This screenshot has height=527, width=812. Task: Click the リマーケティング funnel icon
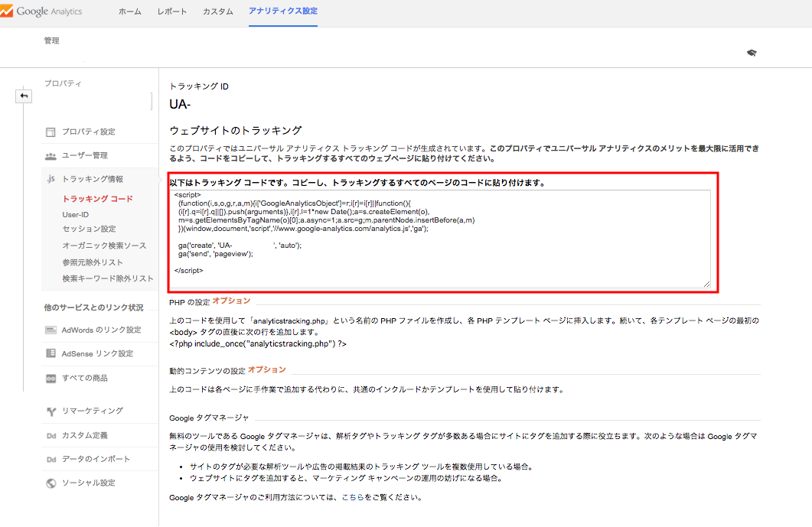[x=51, y=412]
